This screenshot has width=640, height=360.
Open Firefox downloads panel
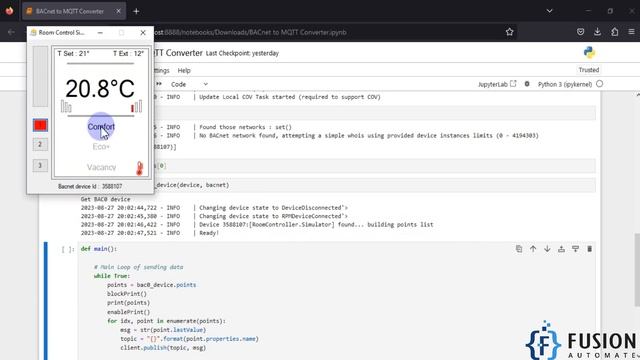pyautogui.click(x=598, y=32)
